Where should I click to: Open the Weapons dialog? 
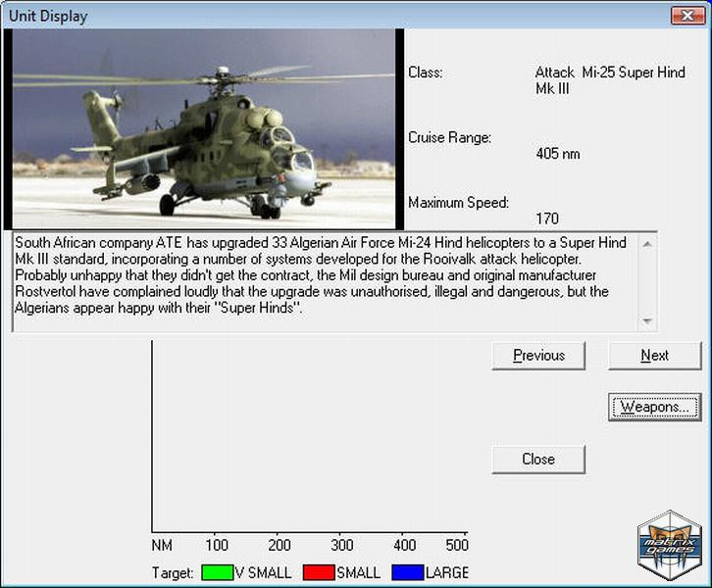(655, 407)
